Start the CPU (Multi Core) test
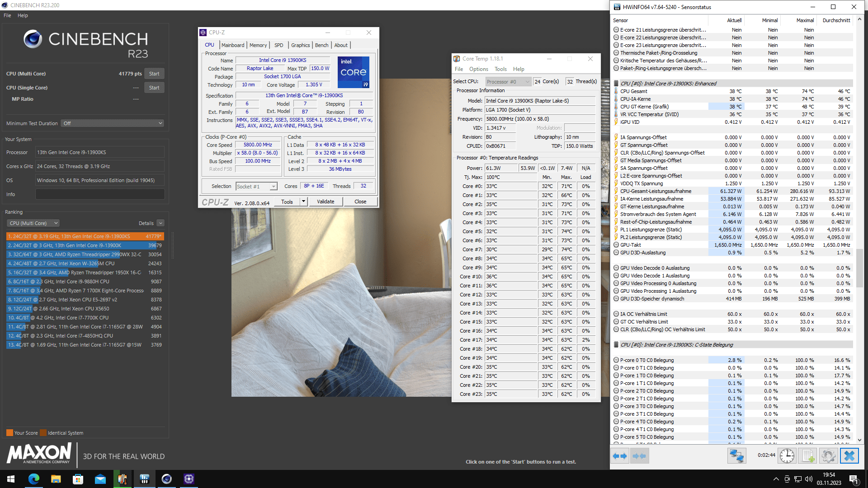 point(154,74)
